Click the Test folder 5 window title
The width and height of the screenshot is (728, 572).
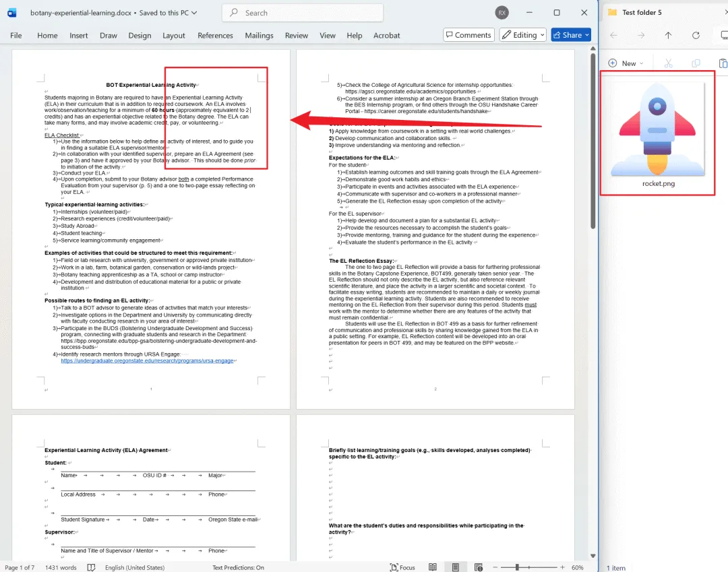pyautogui.click(x=642, y=13)
